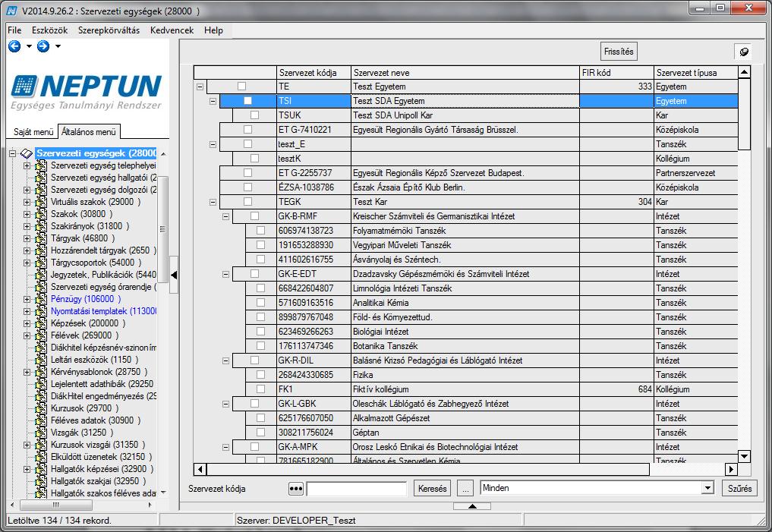Click the icon beside Féléves adatok (30900)
772x532 pixels.
pos(41,420)
